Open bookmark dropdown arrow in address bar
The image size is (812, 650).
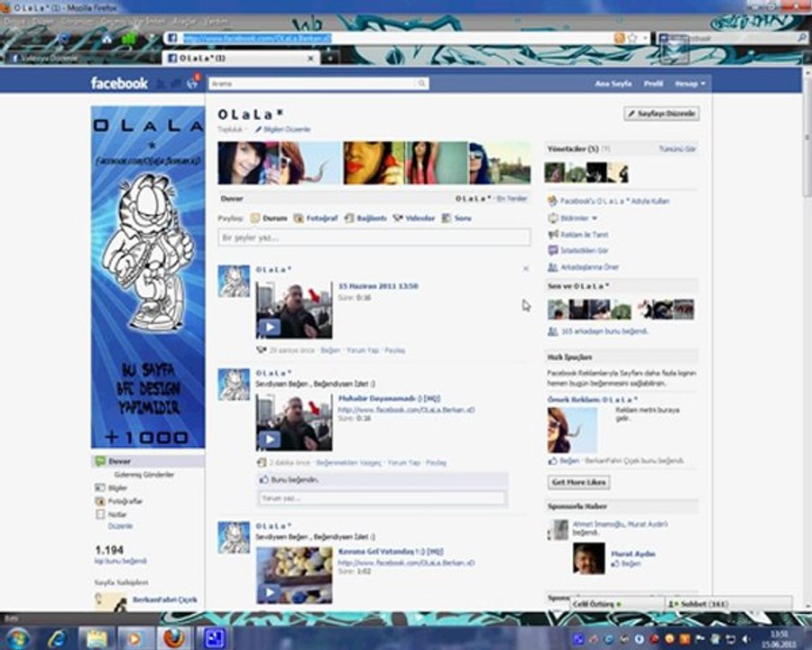[x=645, y=38]
